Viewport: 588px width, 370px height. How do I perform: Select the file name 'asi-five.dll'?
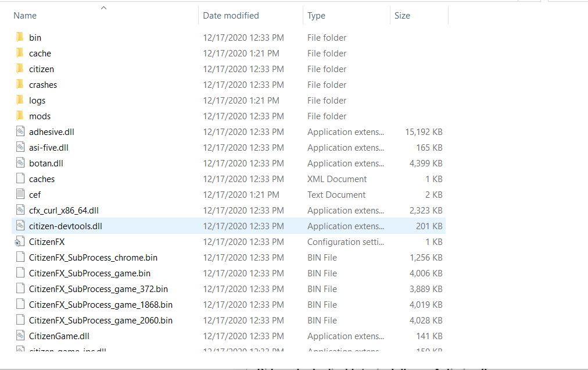pos(49,148)
